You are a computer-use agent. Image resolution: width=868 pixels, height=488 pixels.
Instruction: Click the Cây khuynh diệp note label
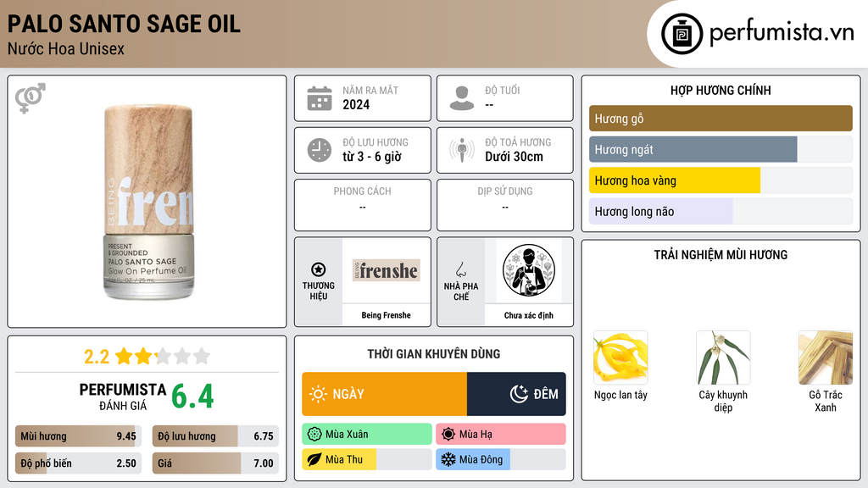click(723, 401)
